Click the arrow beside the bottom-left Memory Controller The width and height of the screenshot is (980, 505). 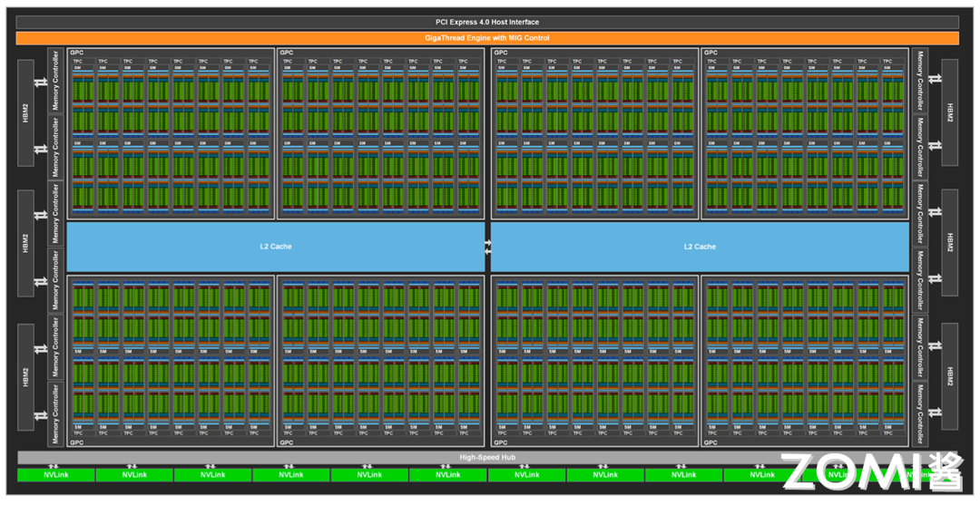(x=41, y=414)
